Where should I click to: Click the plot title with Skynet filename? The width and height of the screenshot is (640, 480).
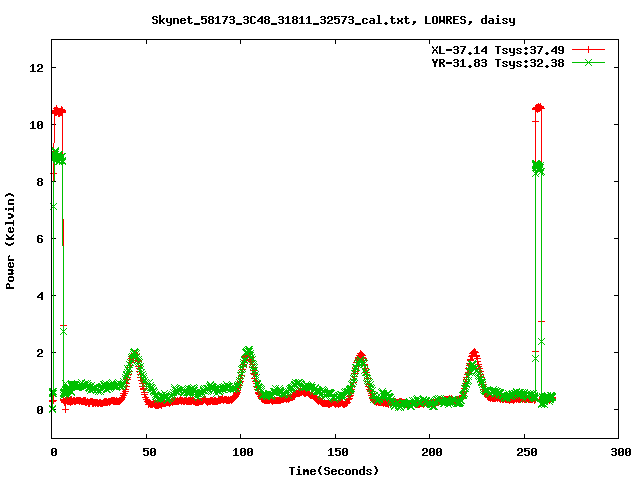(x=333, y=20)
